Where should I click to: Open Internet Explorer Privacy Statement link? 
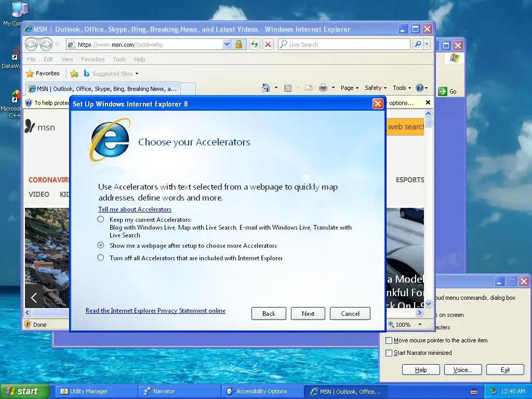tap(155, 311)
